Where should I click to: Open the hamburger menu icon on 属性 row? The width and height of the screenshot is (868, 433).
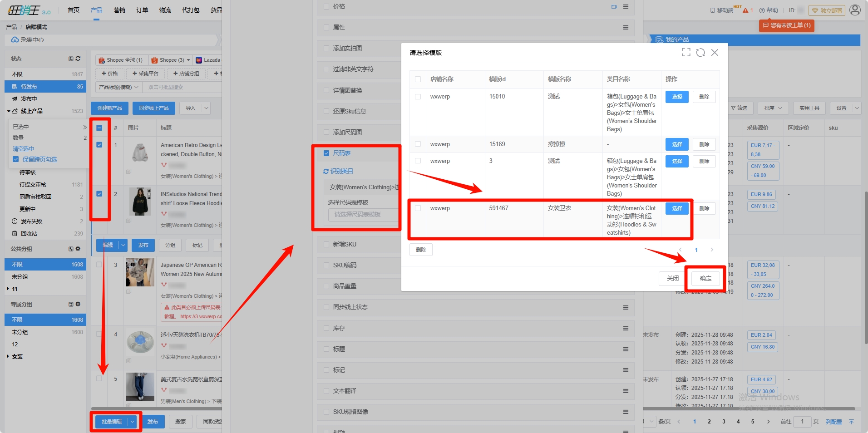(626, 28)
